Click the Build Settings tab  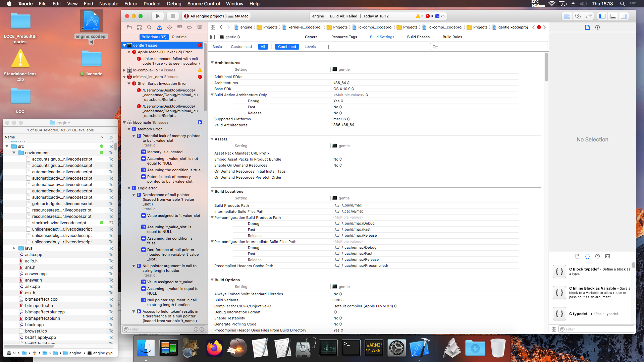pyautogui.click(x=382, y=37)
